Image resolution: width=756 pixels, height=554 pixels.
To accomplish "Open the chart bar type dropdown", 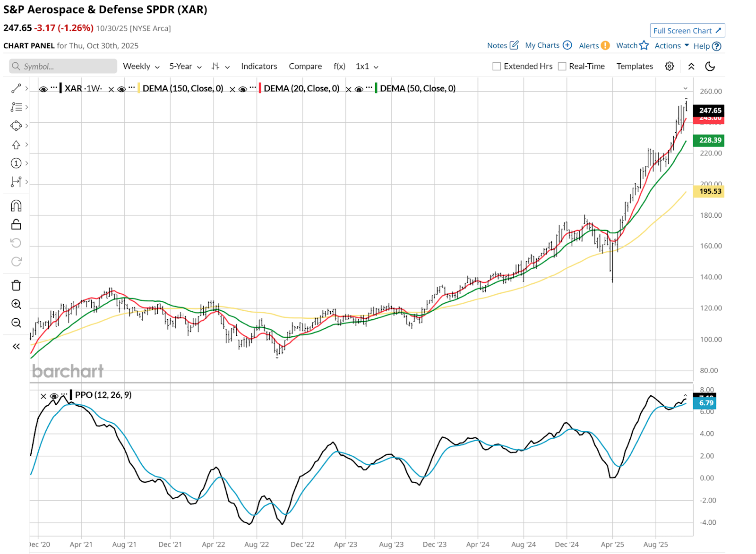I will coord(221,67).
